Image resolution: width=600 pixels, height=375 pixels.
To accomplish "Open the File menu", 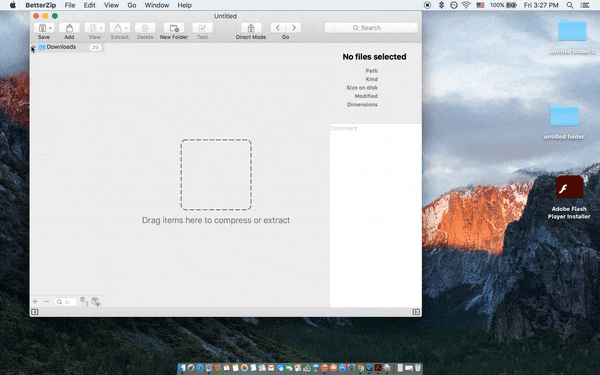I will 70,5.
